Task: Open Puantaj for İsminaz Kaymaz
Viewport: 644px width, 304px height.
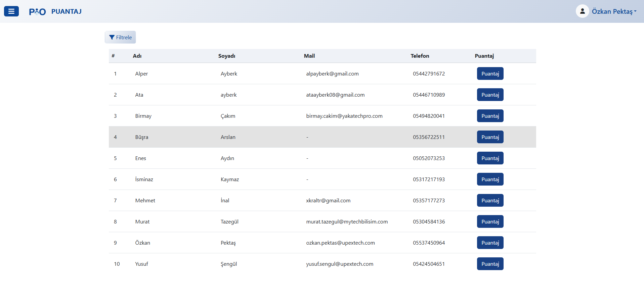Action: tap(490, 179)
